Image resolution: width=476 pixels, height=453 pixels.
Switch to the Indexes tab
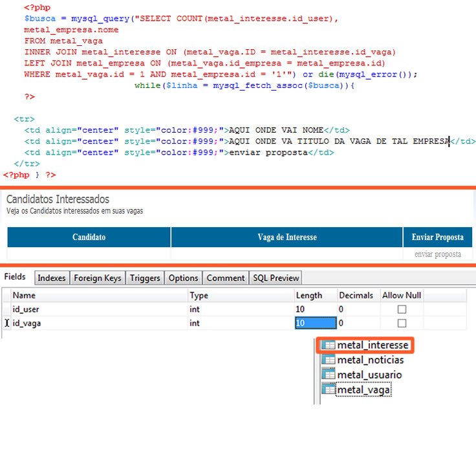(x=52, y=278)
